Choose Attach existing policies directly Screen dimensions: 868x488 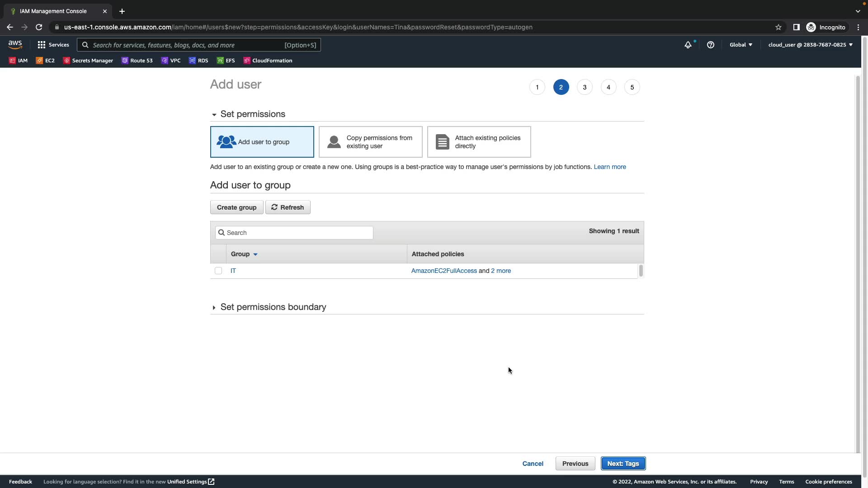479,142
